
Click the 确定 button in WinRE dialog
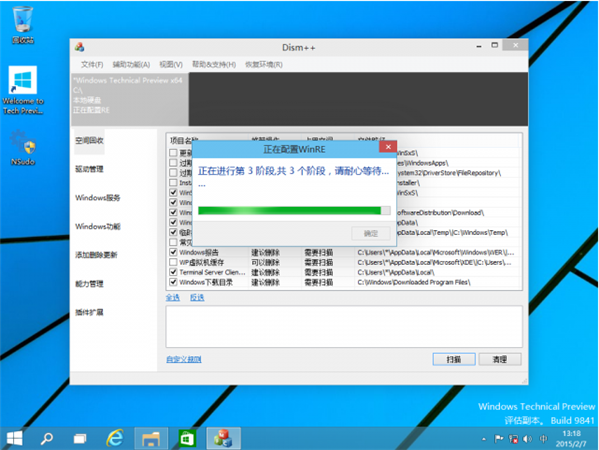pos(371,233)
